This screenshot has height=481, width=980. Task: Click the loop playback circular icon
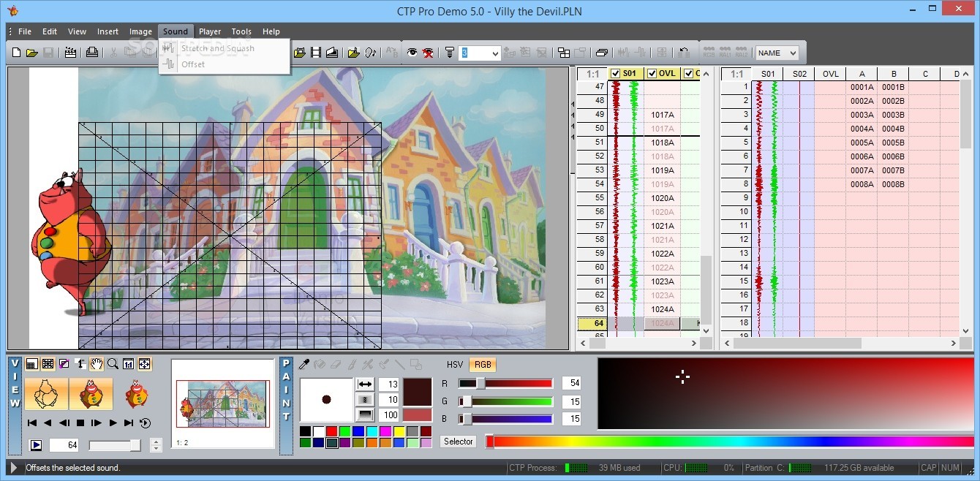(x=145, y=423)
